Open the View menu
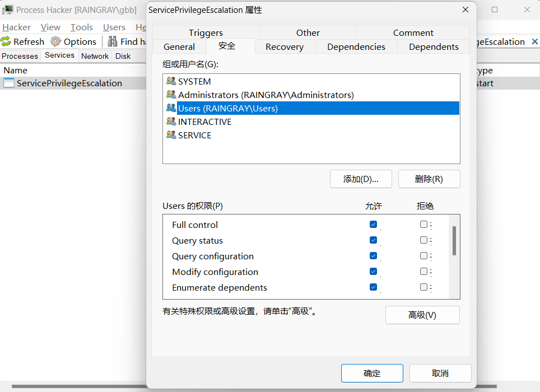The height and width of the screenshot is (392, 540). pyautogui.click(x=50, y=27)
